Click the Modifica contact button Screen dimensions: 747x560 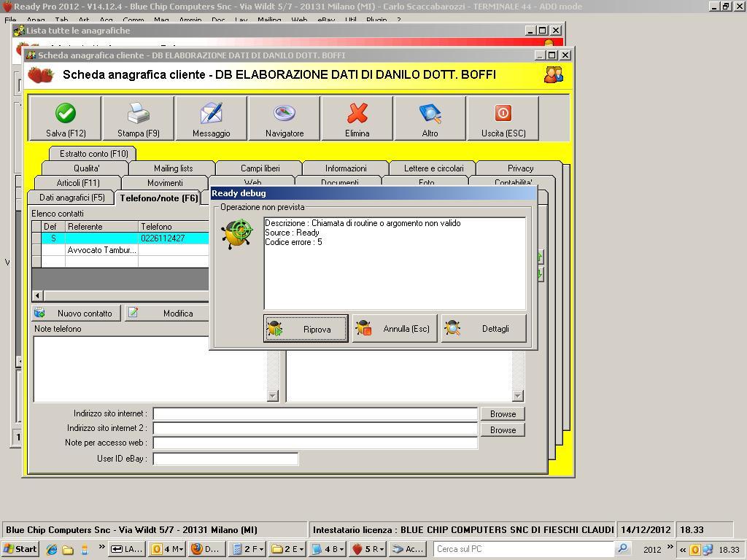(167, 313)
